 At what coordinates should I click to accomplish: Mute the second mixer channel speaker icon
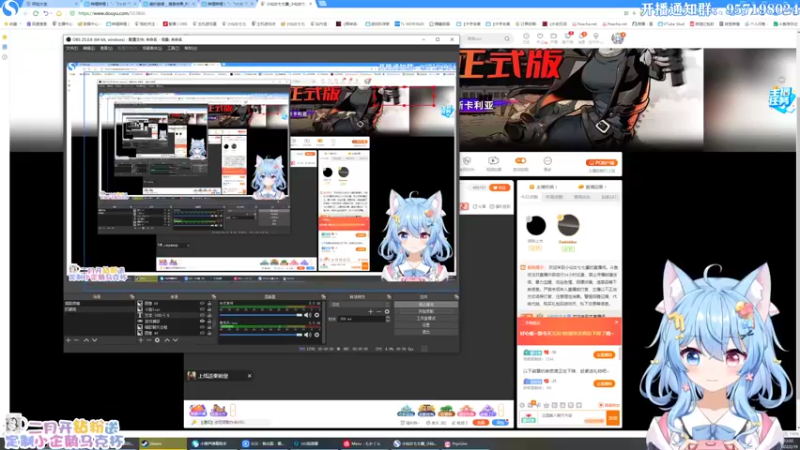point(308,335)
